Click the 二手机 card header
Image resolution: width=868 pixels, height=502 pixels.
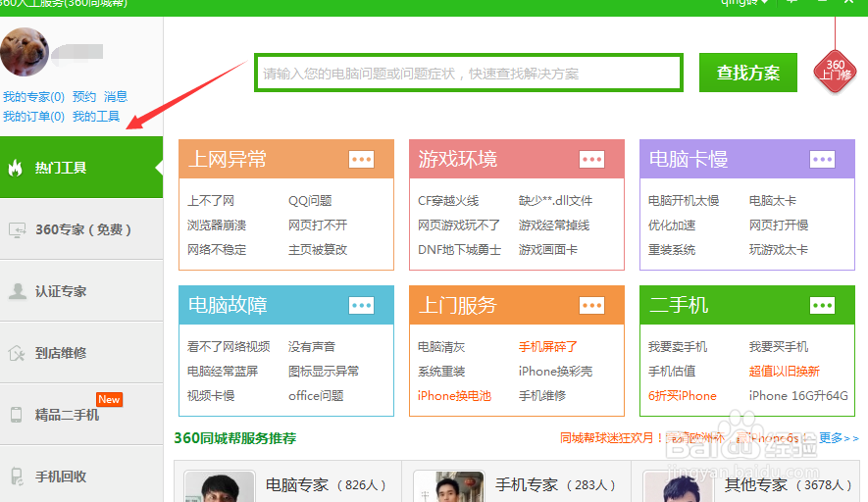point(746,305)
